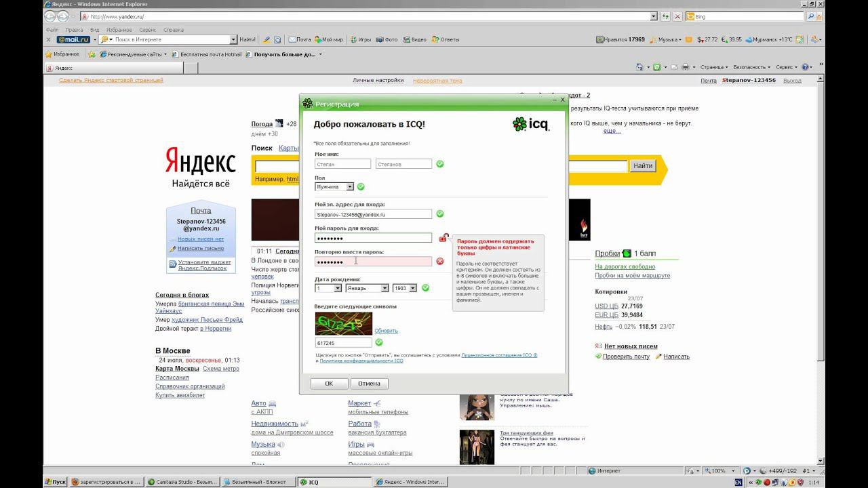Click the repeat password field
The width and height of the screenshot is (868, 488).
[x=373, y=262]
